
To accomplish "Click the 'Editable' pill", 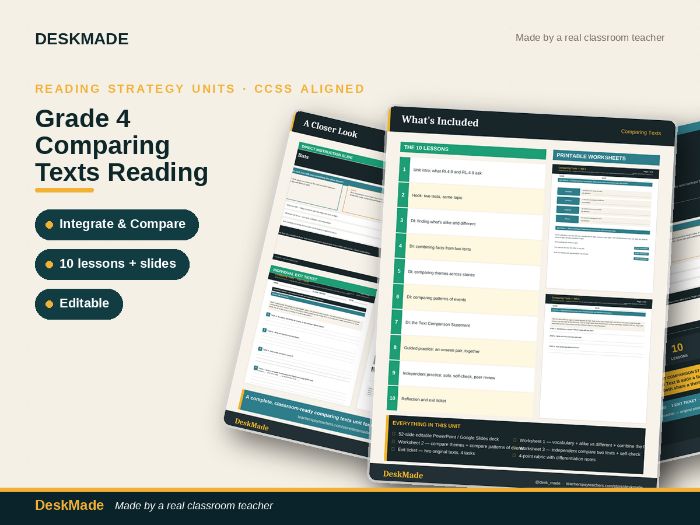I will (x=79, y=304).
